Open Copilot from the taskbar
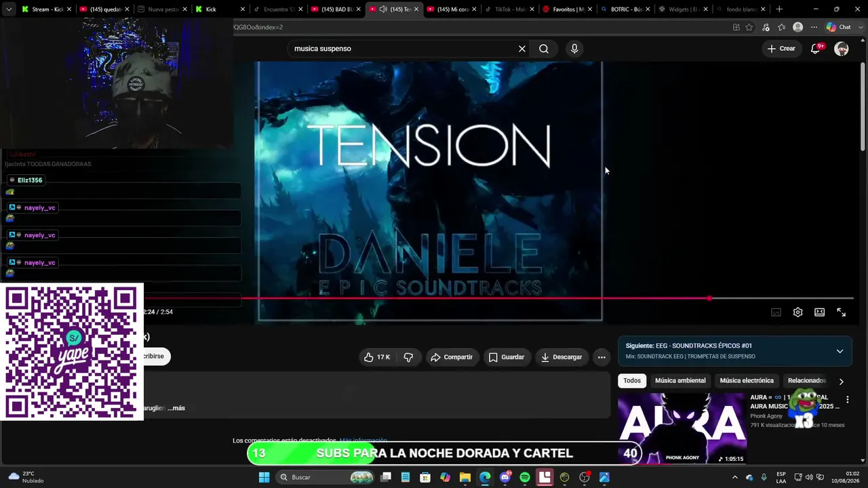The height and width of the screenshot is (488, 868). click(x=445, y=477)
